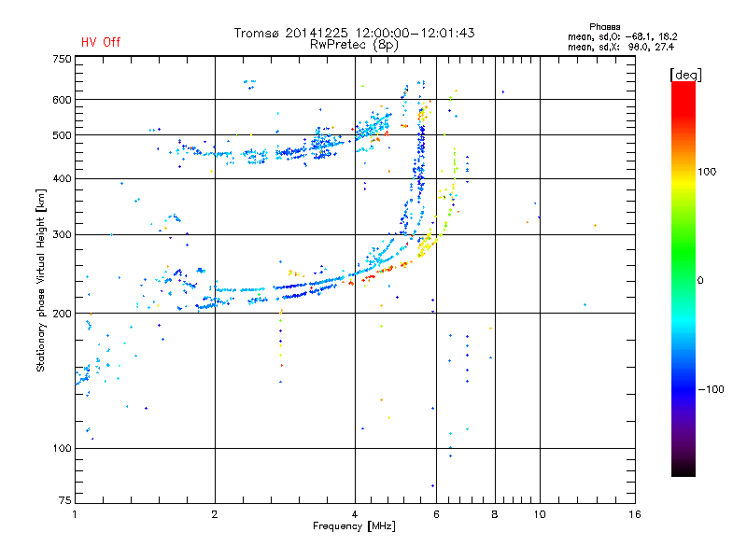Click the 'RwPretec (8p)' subtitle
The image size is (747, 560).
(x=354, y=45)
